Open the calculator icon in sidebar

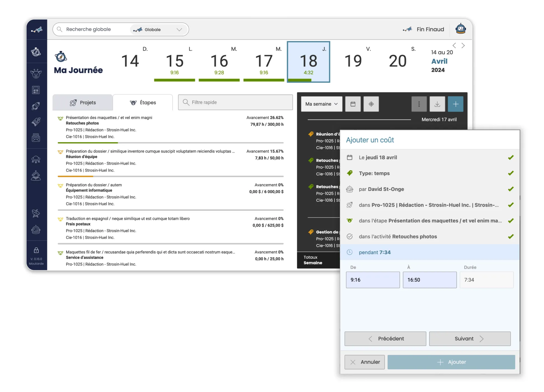[36, 90]
